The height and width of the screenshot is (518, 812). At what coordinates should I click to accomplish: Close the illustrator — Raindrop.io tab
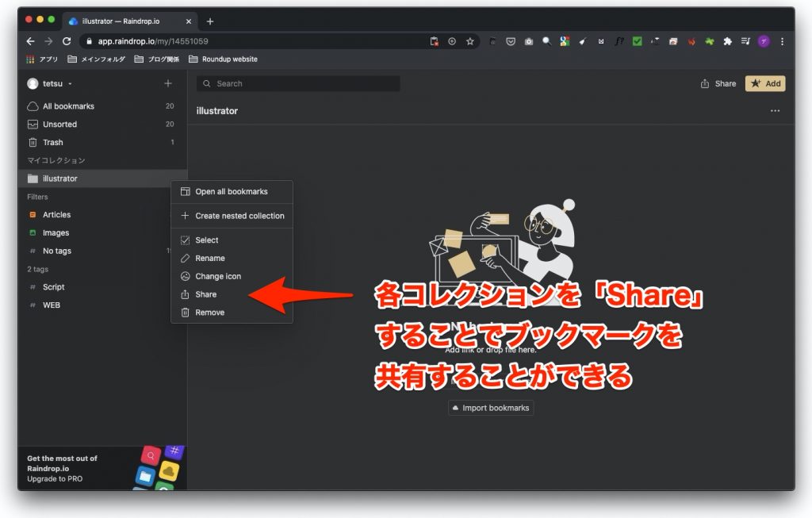click(189, 21)
